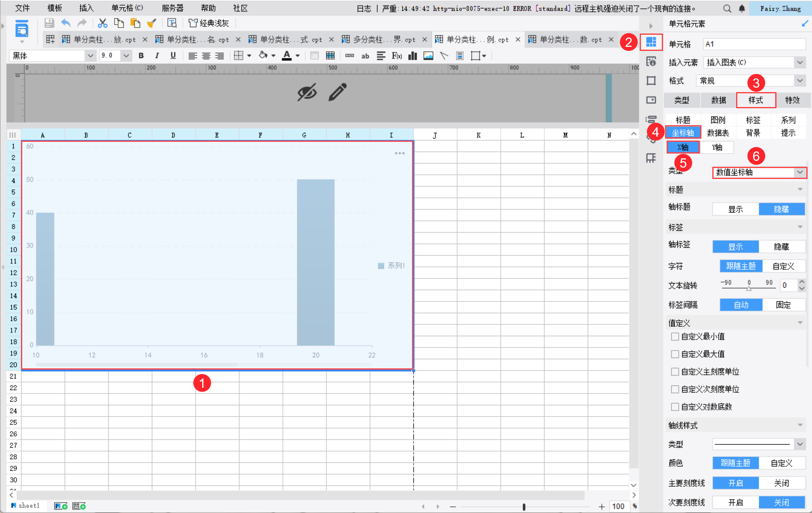
Task: Open the 插入图表 element dropdown
Action: (x=799, y=63)
